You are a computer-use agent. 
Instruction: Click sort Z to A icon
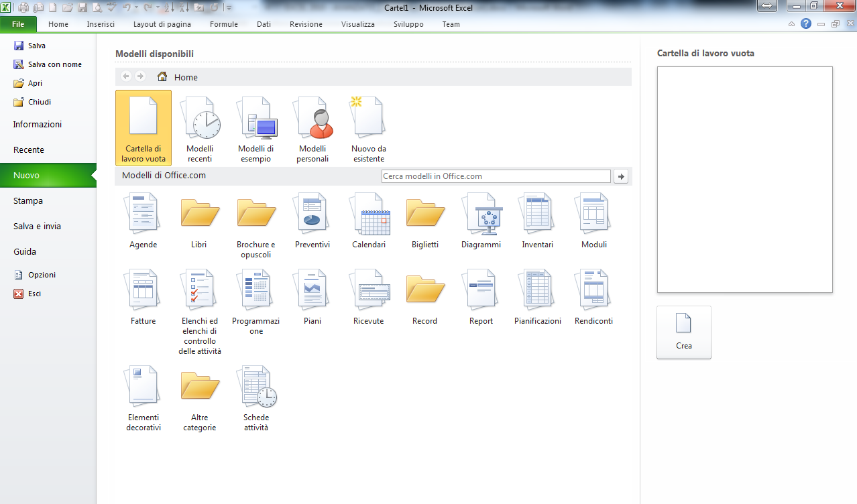click(x=184, y=7)
